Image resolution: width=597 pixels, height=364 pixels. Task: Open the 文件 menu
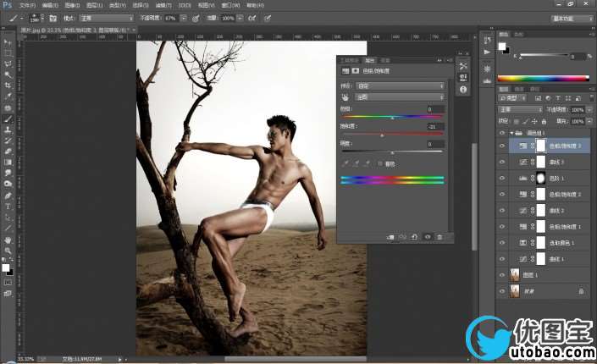point(26,5)
